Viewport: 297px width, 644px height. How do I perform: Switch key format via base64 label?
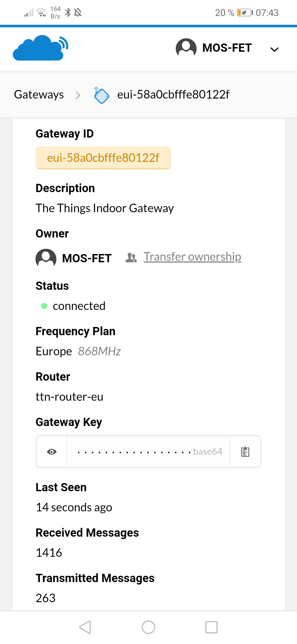(x=208, y=452)
